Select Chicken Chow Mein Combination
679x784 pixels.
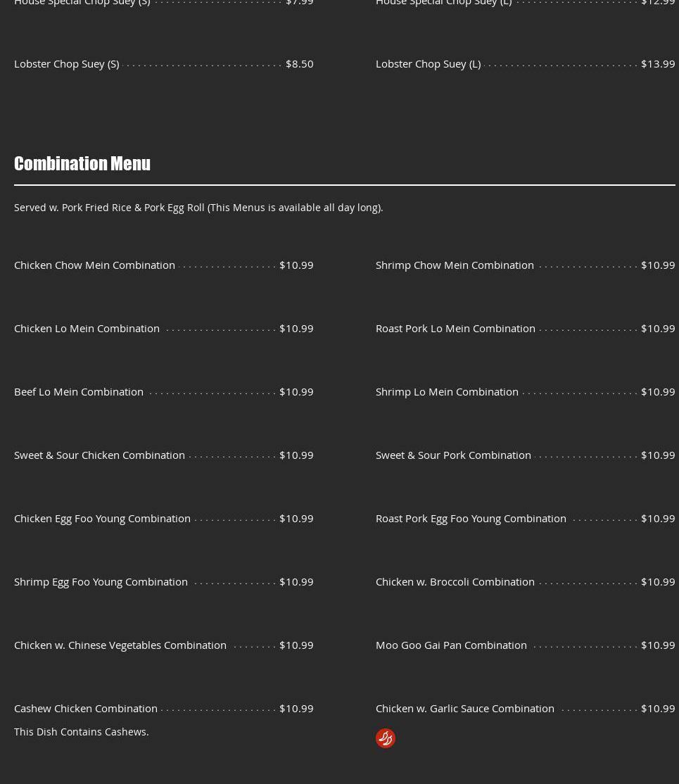[x=94, y=265]
